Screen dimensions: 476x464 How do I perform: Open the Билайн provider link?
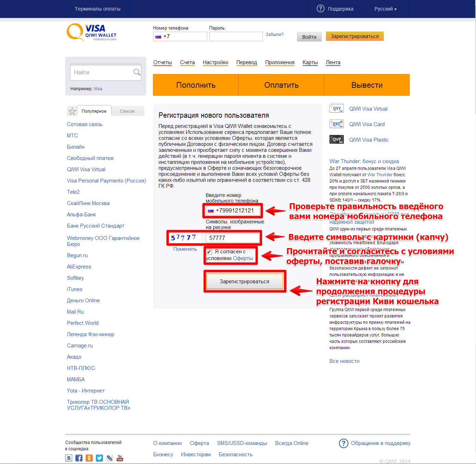point(76,147)
